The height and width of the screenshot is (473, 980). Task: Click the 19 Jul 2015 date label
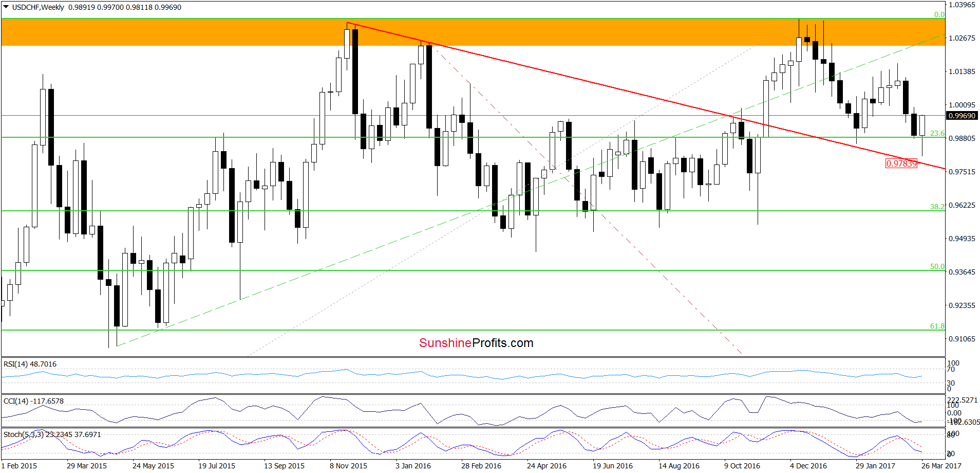click(x=217, y=466)
